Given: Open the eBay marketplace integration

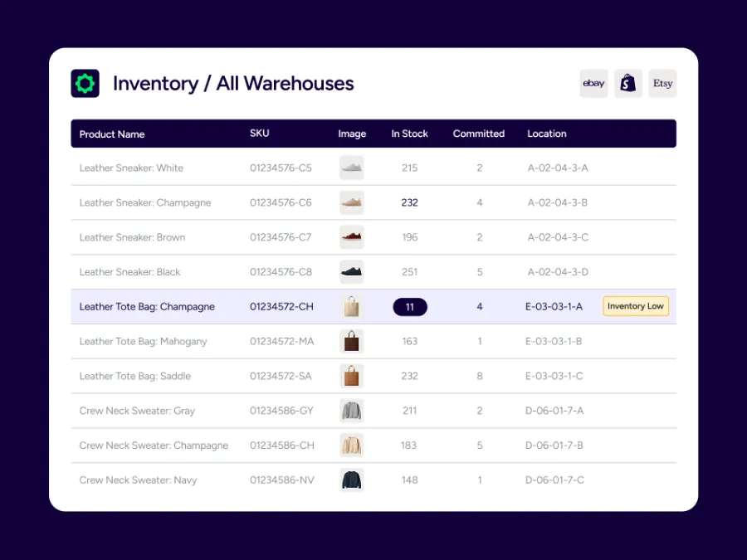Looking at the screenshot, I should [593, 83].
